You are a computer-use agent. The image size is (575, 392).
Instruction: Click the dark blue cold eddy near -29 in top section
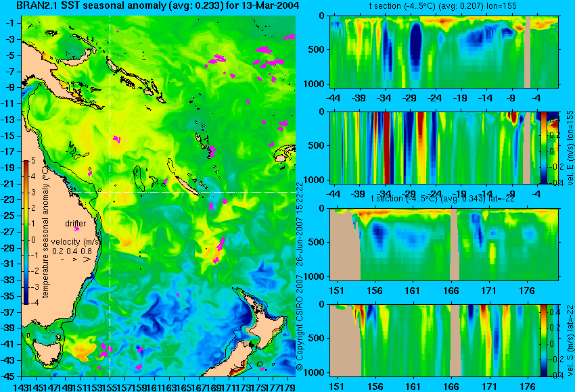pos(416,46)
